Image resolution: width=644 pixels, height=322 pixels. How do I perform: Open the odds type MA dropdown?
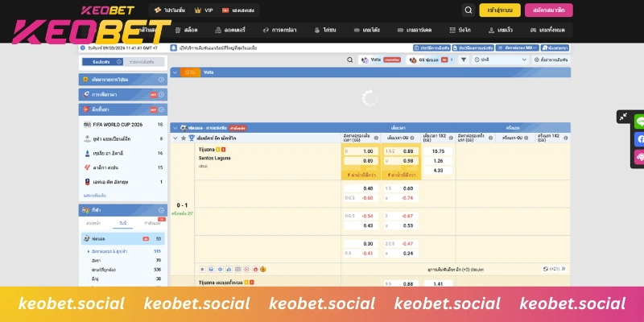click(517, 48)
